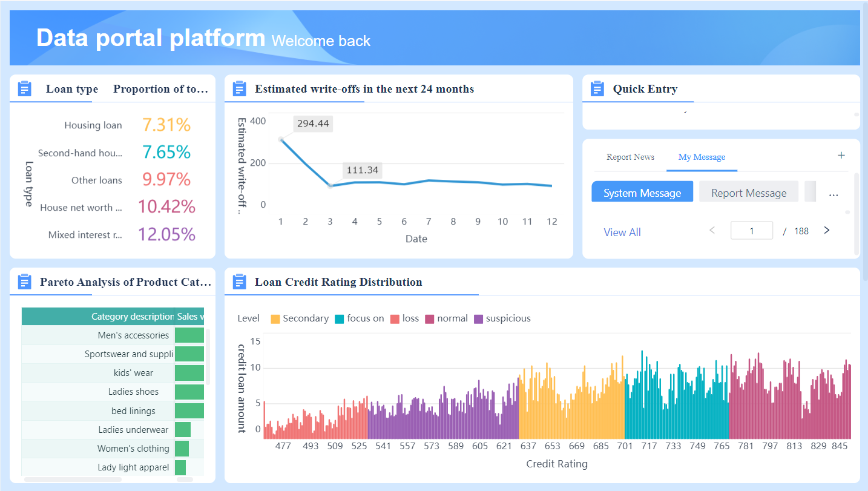Click the clipboard icon on the Loan type panel
The image size is (868, 491).
[24, 88]
